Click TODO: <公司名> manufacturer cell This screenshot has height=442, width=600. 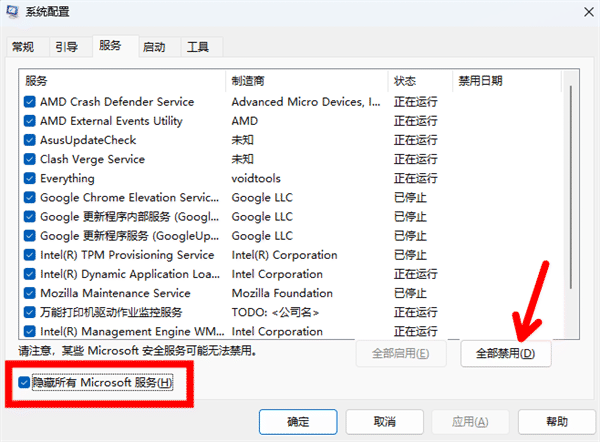click(275, 312)
